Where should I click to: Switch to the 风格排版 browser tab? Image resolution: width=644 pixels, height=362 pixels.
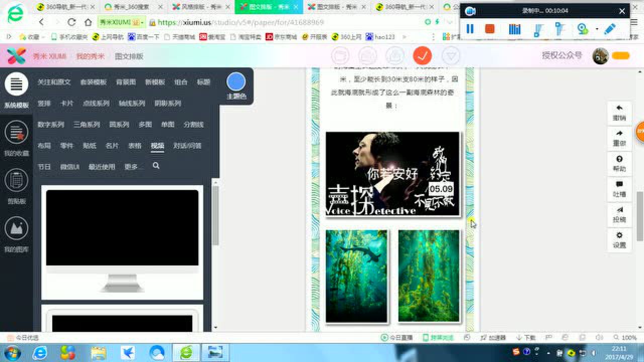point(201,7)
